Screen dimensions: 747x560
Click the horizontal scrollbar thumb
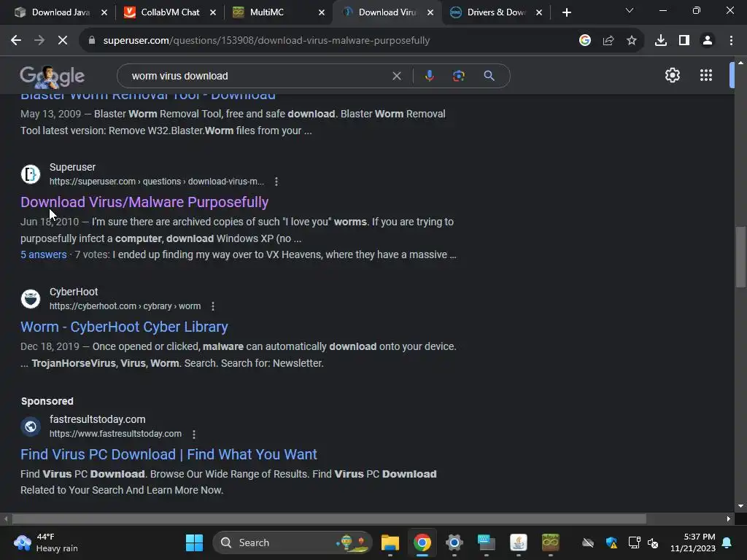click(329, 519)
